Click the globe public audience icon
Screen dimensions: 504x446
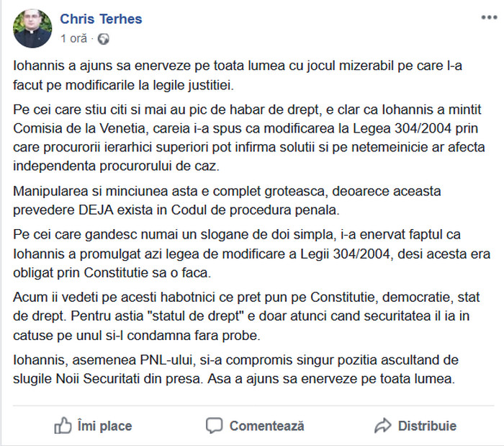(104, 39)
